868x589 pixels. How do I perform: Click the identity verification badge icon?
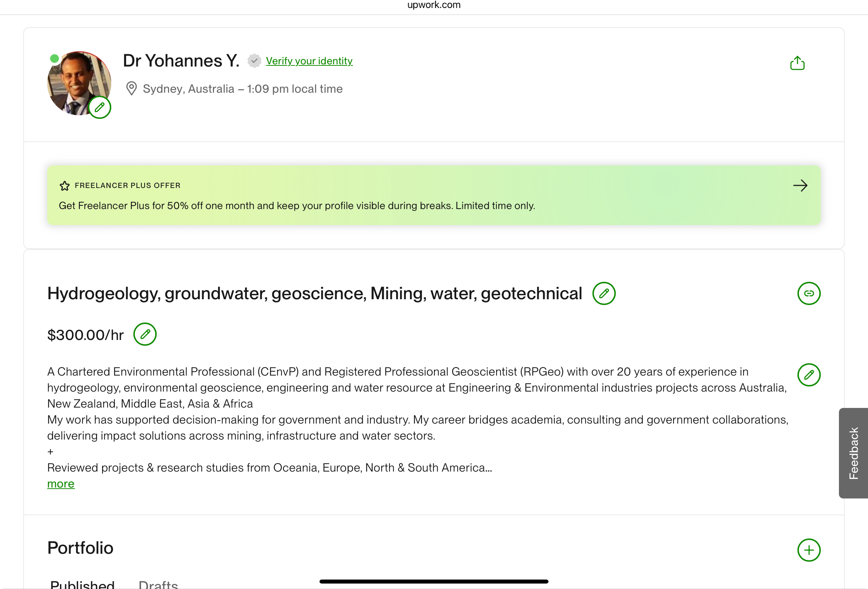[254, 61]
